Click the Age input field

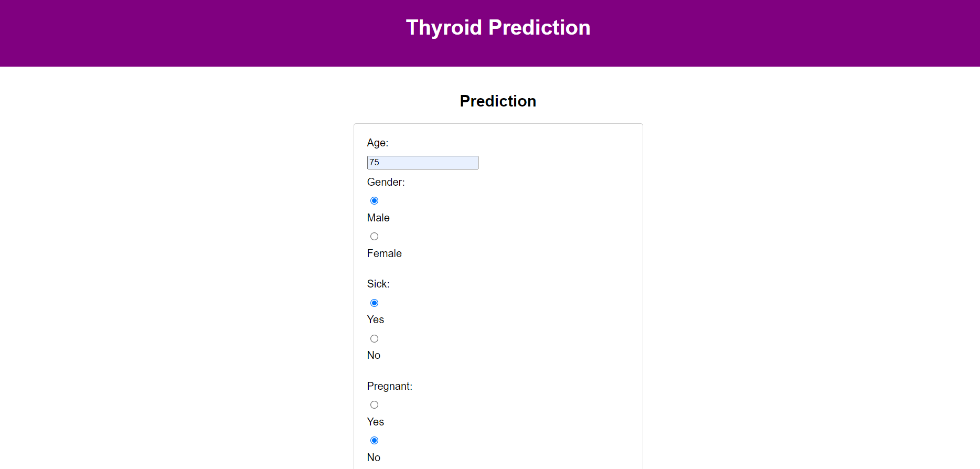422,163
